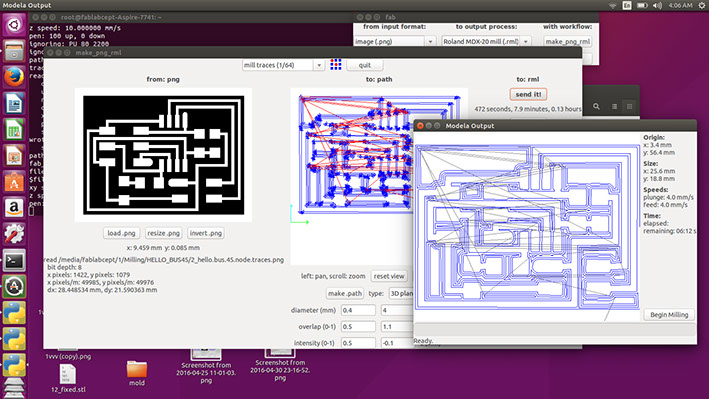709x399 pixels.
Task: Open Screenshot from 2016-04-25 desktop file
Action: pos(206,365)
